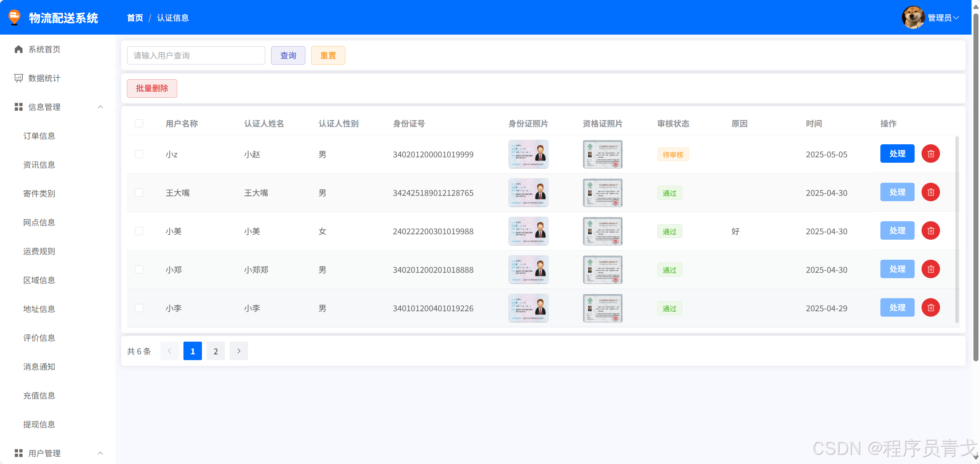Viewport: 980px width, 464px height.
Task: Click the 数据统计 chart icon
Action: (x=18, y=78)
